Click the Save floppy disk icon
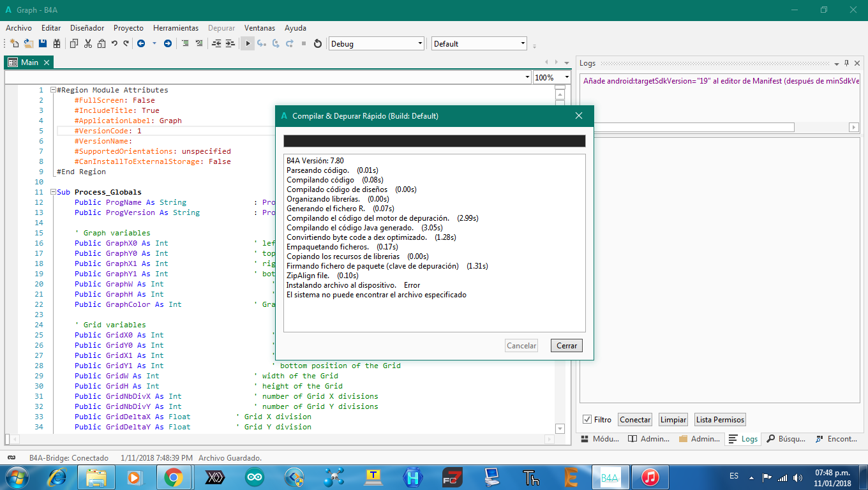 click(x=43, y=43)
